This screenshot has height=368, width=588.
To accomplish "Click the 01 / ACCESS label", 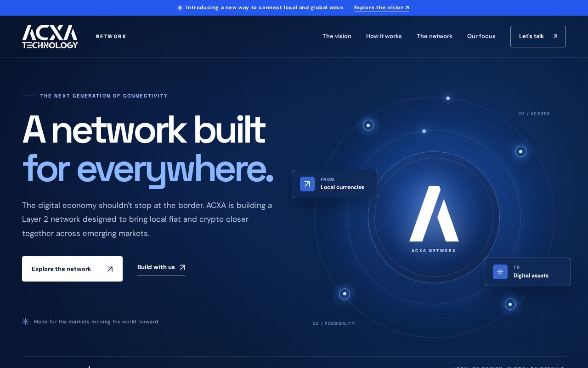I will pos(534,114).
